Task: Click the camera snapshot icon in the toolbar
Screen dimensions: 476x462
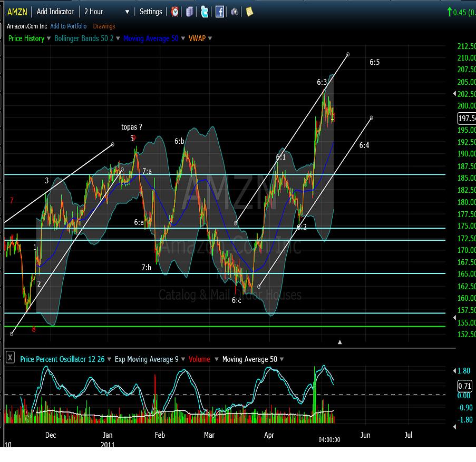Action: point(235,12)
